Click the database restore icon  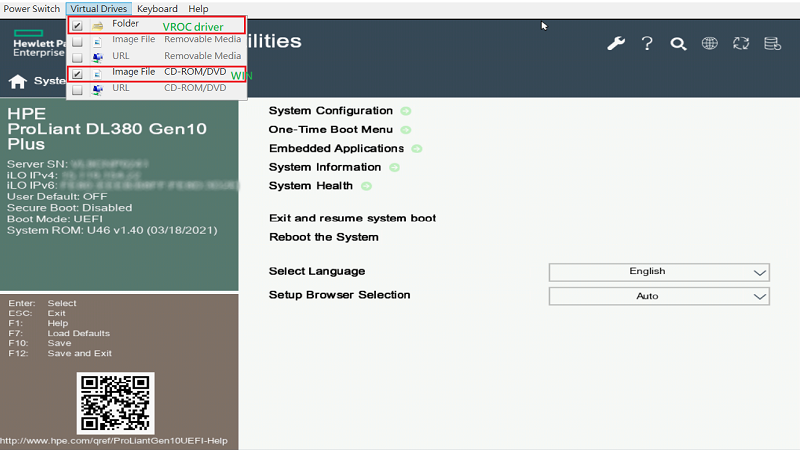pos(771,44)
